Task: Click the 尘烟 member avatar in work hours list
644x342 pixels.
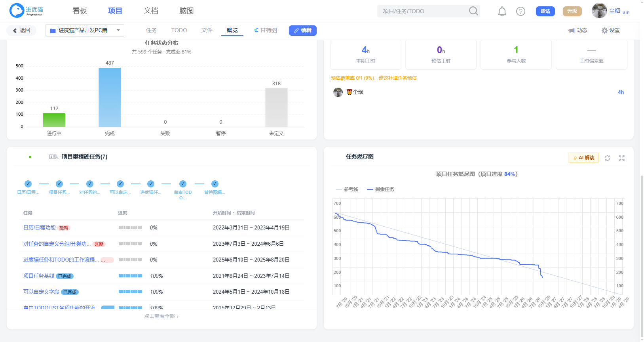Action: tap(338, 92)
